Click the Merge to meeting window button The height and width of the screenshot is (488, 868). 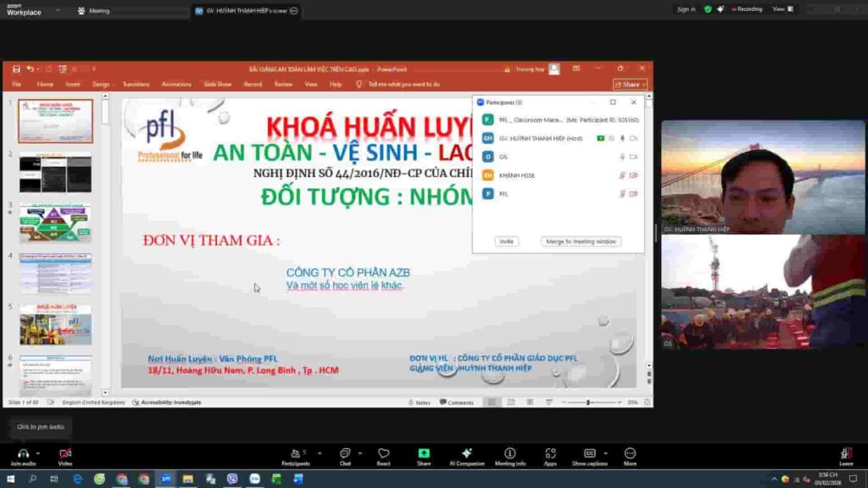coord(581,241)
